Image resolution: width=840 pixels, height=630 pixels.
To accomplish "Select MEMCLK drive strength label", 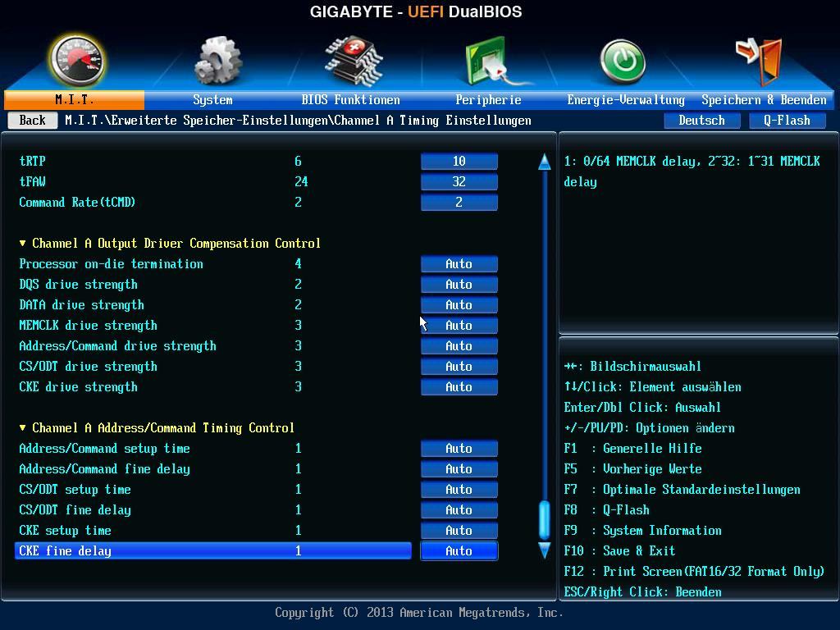I will click(89, 325).
